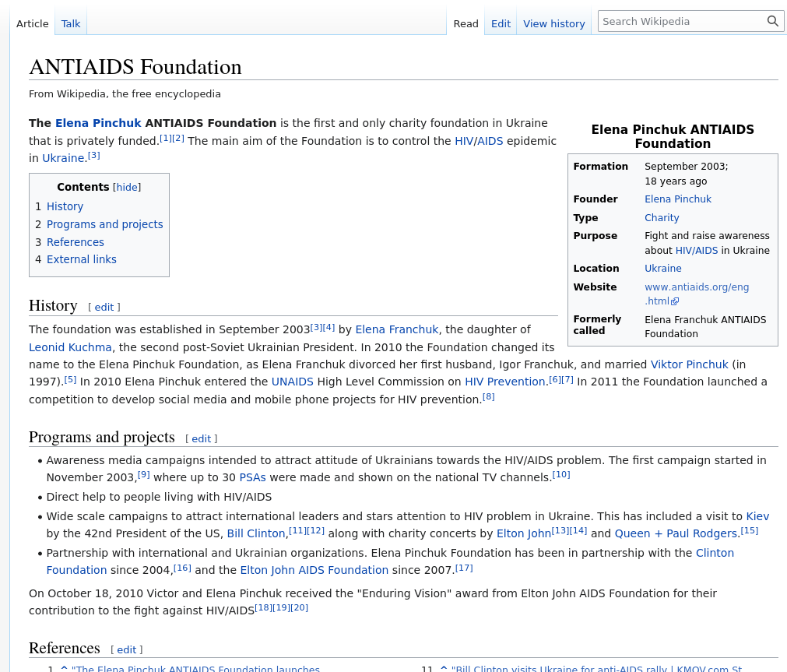Open the Elton John AIDS Foundation link

314,570
